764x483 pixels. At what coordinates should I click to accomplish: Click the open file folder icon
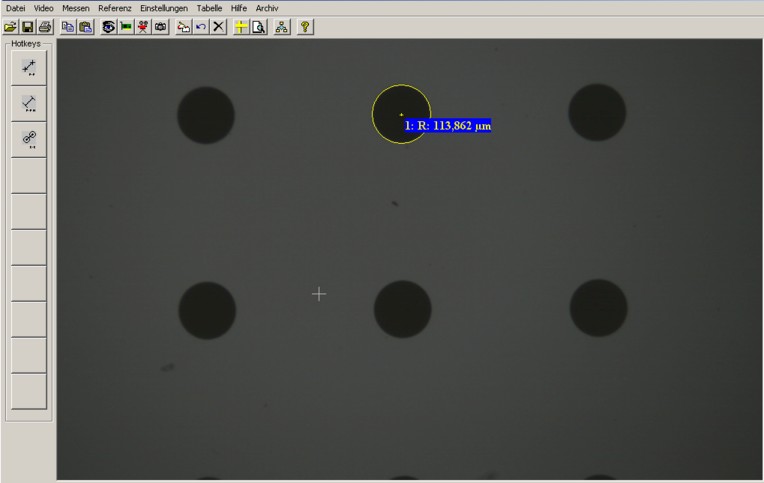pos(10,27)
